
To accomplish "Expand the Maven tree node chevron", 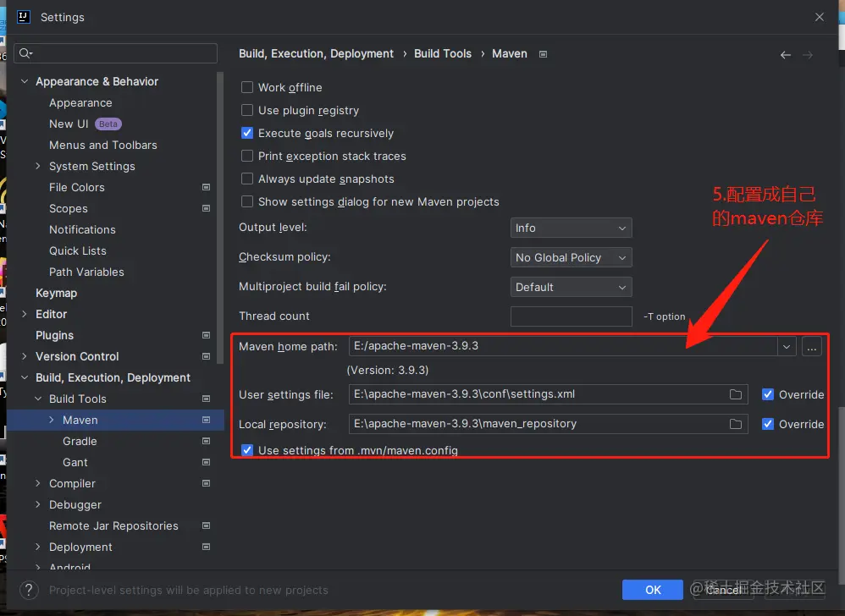I will tap(51, 420).
